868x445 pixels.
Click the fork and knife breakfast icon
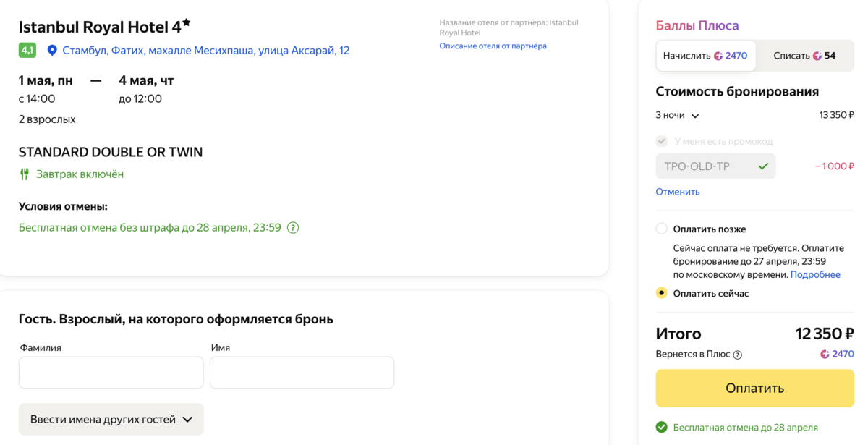click(25, 174)
